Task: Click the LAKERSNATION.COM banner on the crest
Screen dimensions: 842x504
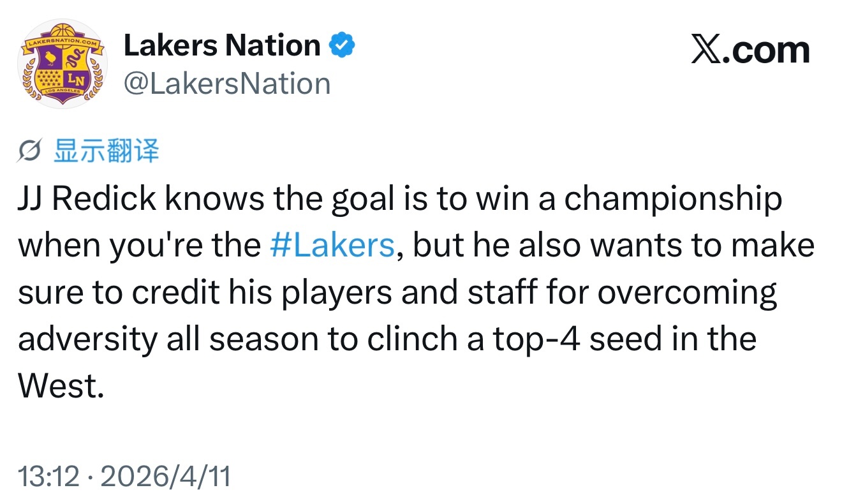Action: (x=61, y=43)
